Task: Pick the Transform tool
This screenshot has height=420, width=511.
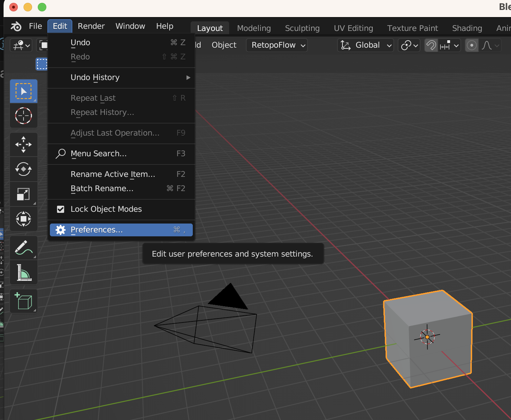Action: point(24,219)
